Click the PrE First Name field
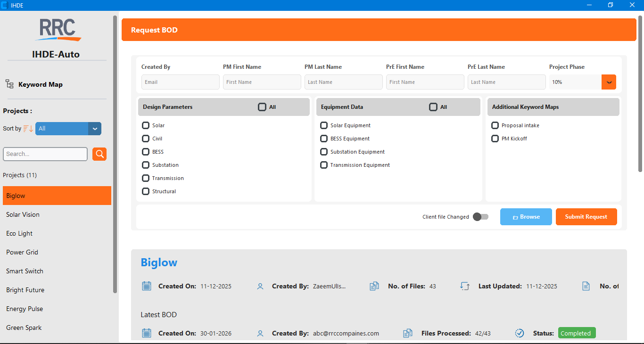The height and width of the screenshot is (344, 644). click(425, 82)
